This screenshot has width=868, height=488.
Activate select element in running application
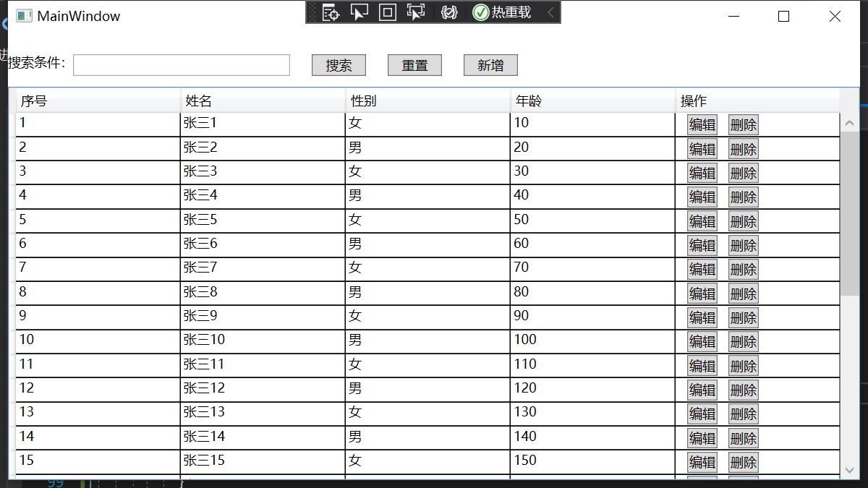tap(415, 12)
